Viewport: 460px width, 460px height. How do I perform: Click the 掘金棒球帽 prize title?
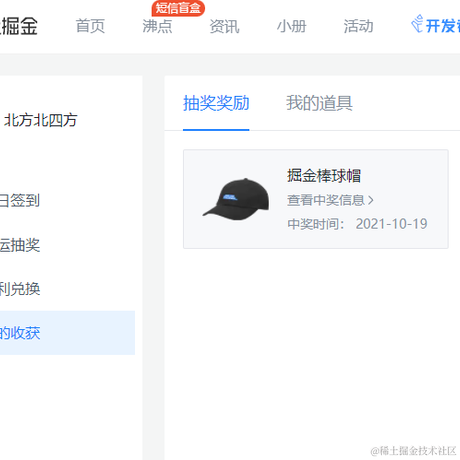(324, 176)
